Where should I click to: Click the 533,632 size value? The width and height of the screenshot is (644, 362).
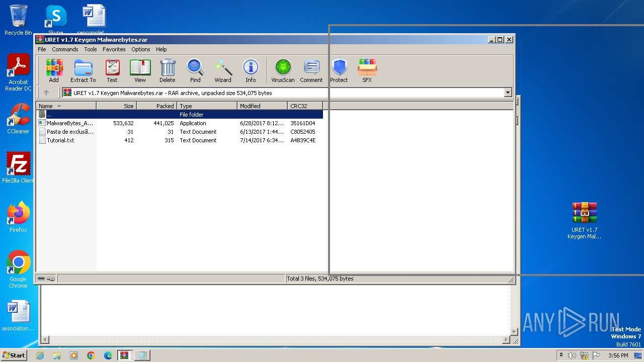pos(123,123)
